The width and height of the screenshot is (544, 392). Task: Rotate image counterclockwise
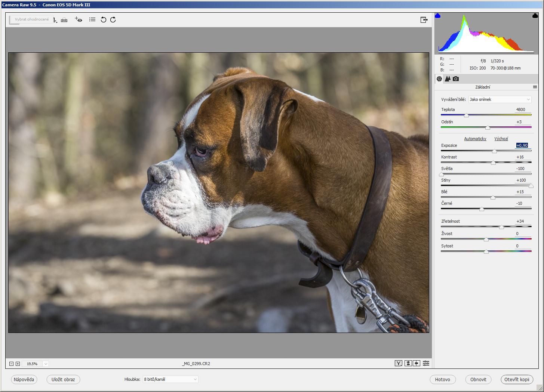104,20
